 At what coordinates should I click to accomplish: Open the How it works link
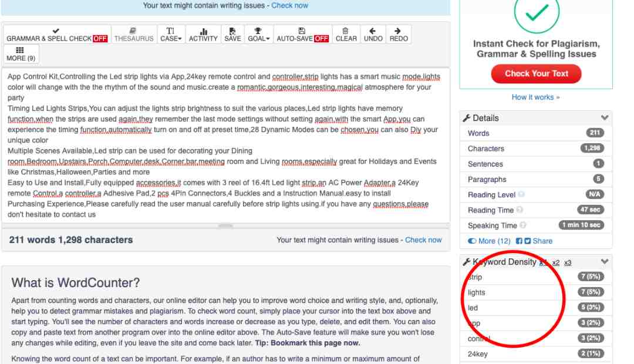535,97
